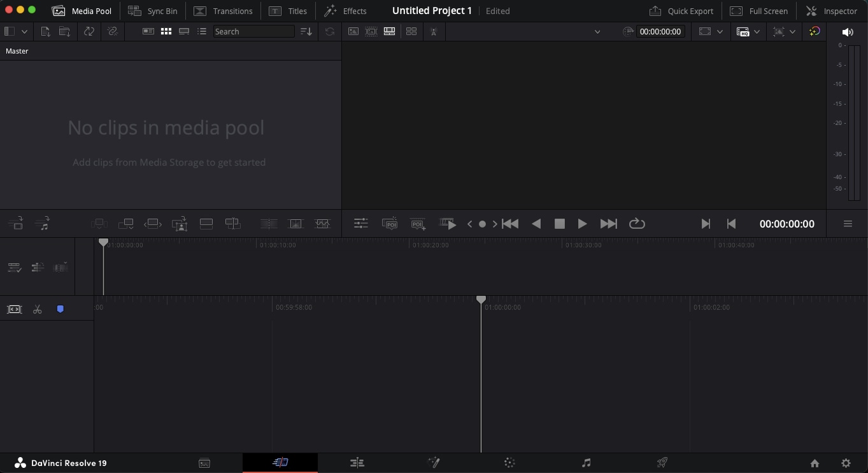Play the timeline forward
This screenshot has width=868, height=473.
point(582,224)
